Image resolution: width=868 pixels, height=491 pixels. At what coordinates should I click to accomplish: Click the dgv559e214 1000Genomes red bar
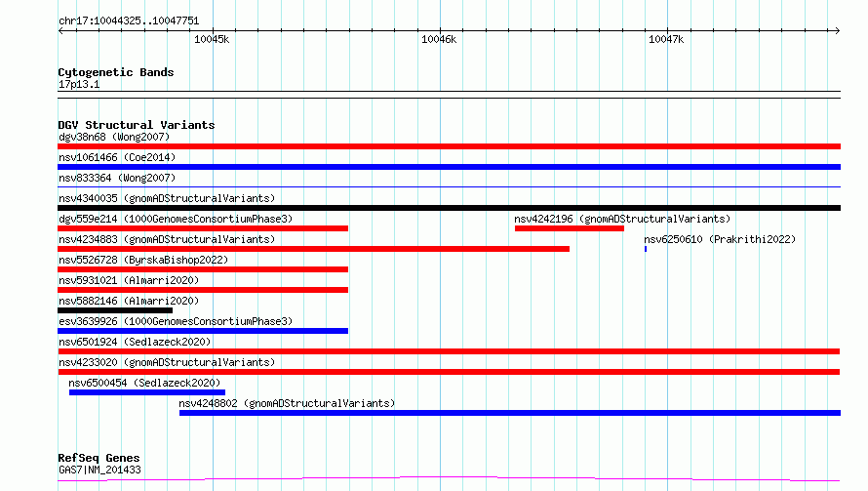click(203, 228)
